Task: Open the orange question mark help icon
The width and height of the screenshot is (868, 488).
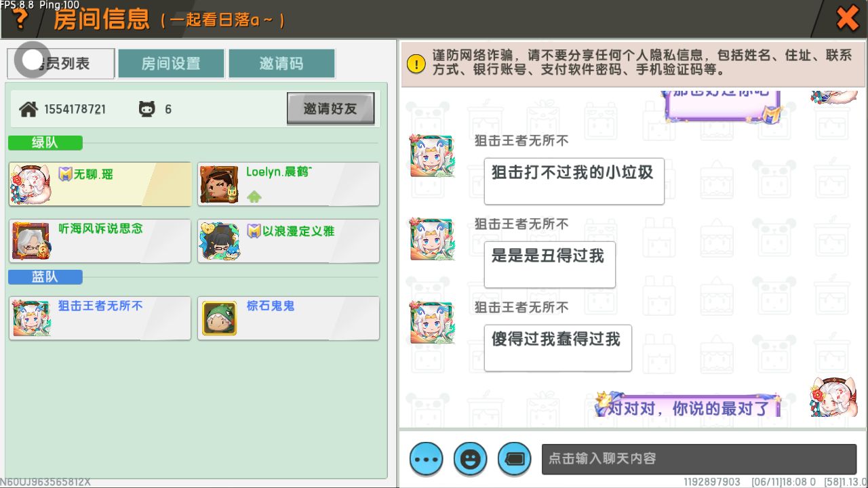Action: tap(20, 20)
